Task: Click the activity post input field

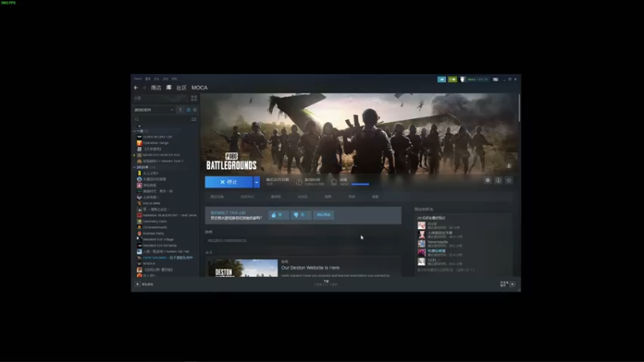Action: (x=303, y=241)
